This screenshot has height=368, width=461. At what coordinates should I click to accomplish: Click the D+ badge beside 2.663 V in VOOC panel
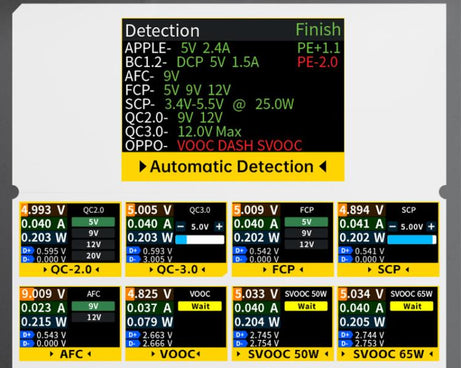(x=134, y=335)
